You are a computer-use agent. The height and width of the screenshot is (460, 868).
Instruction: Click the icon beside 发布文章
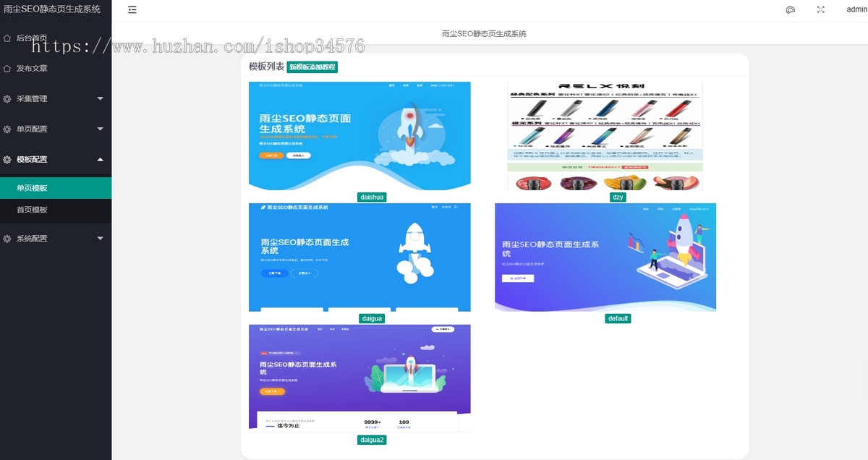[7, 68]
